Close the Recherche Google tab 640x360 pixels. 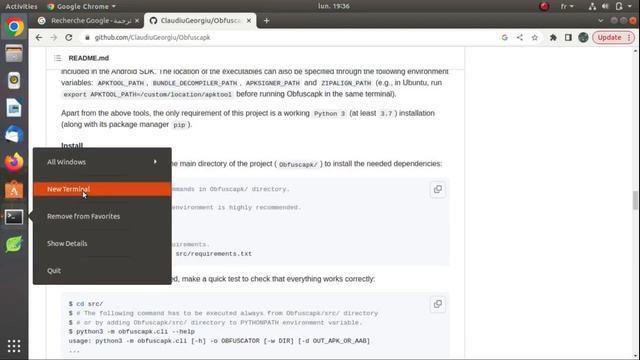point(137,21)
